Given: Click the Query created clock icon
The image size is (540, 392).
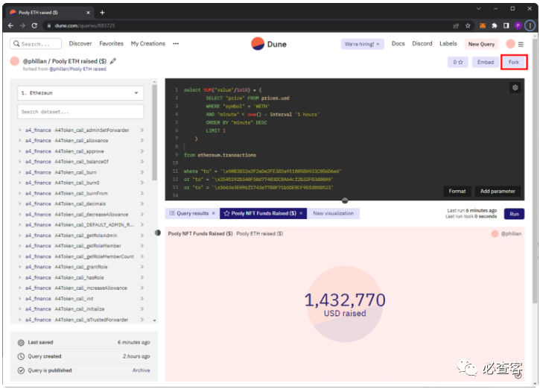Looking at the screenshot, I should [x=21, y=356].
